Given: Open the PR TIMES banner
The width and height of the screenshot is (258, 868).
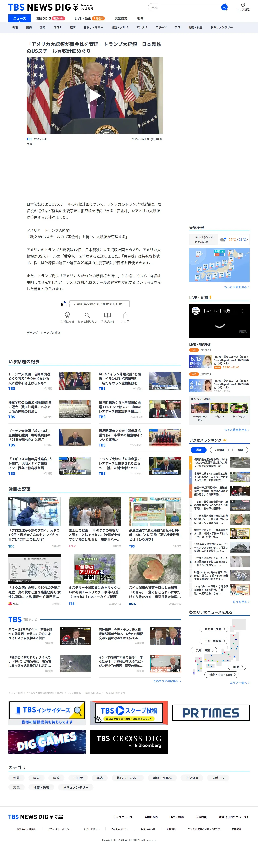Looking at the screenshot, I should point(211,713).
